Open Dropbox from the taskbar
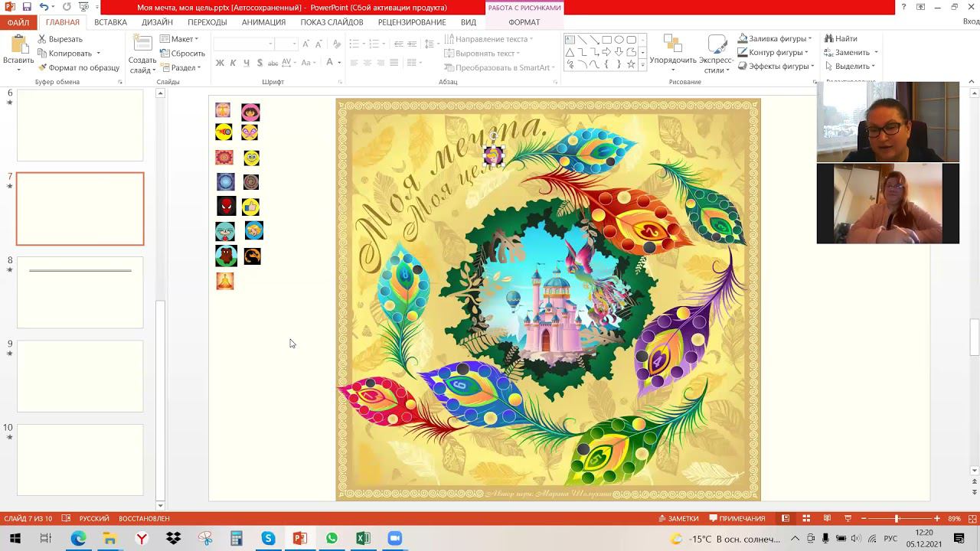The width and height of the screenshot is (980, 551). [x=173, y=539]
